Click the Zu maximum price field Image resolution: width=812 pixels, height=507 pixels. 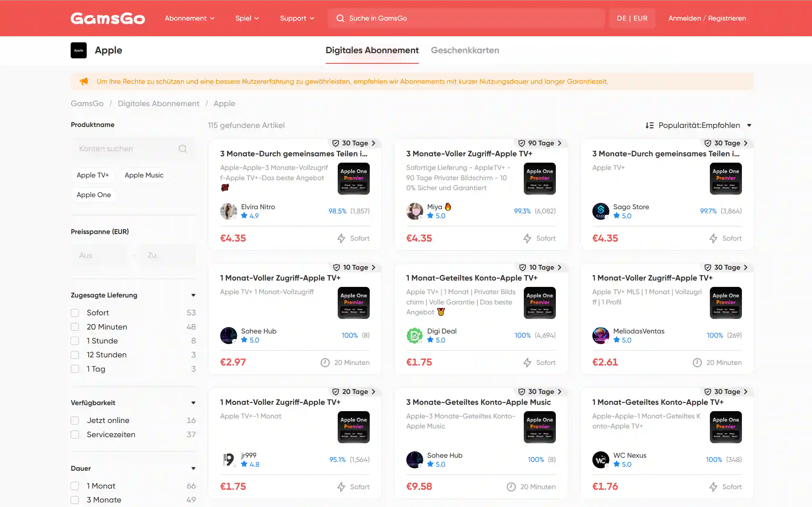(168, 255)
